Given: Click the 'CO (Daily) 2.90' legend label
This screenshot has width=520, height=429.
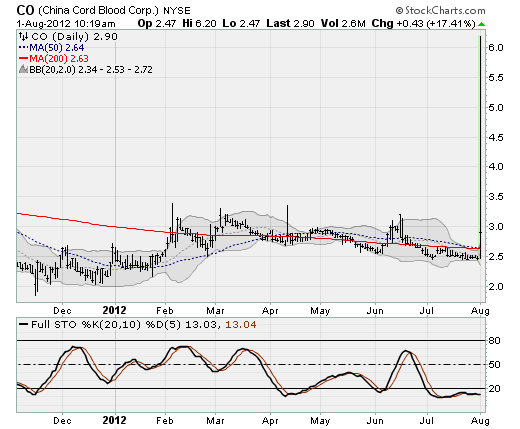Looking at the screenshot, I should pos(74,36).
